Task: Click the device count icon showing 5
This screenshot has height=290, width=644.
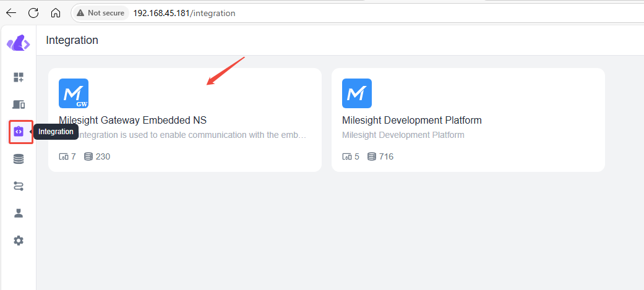Action: pos(346,156)
